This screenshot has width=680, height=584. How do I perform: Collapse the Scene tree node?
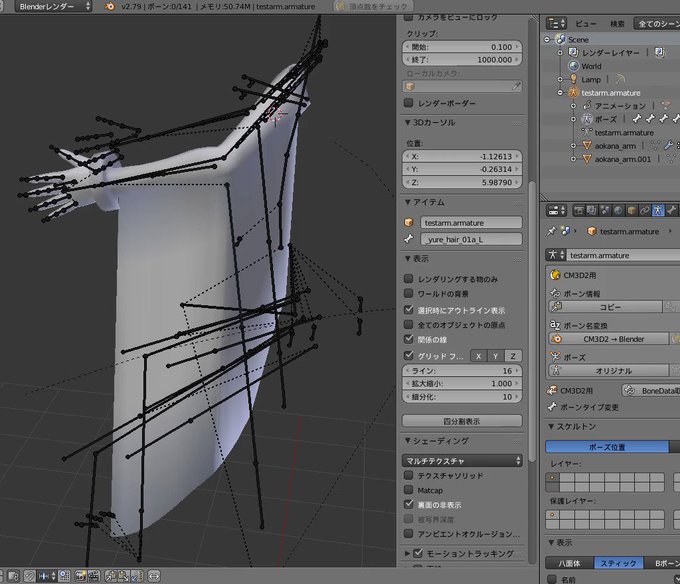point(547,39)
